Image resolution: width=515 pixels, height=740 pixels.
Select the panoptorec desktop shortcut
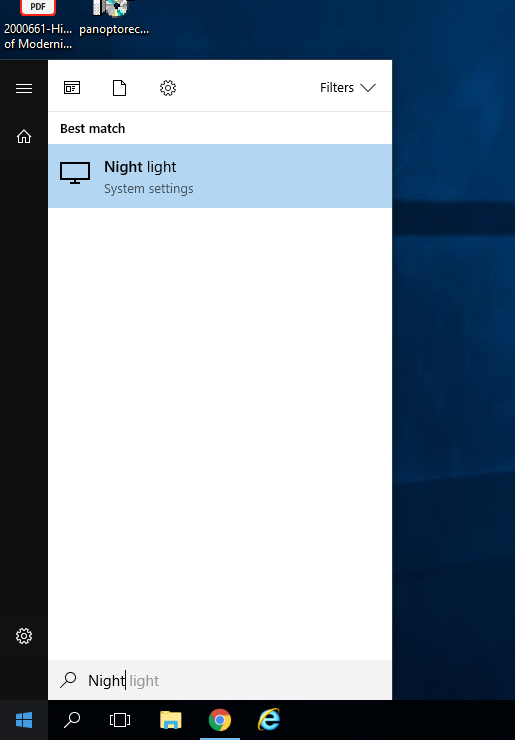coord(114,19)
